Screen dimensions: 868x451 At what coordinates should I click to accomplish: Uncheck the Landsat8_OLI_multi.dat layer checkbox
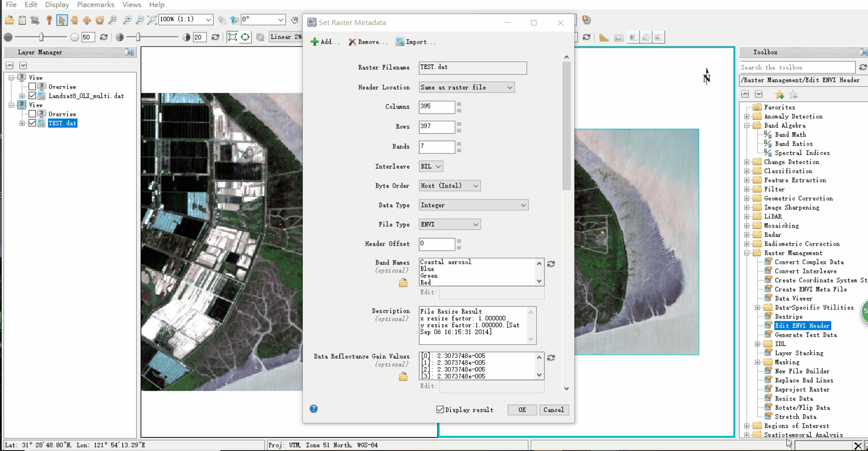point(32,96)
